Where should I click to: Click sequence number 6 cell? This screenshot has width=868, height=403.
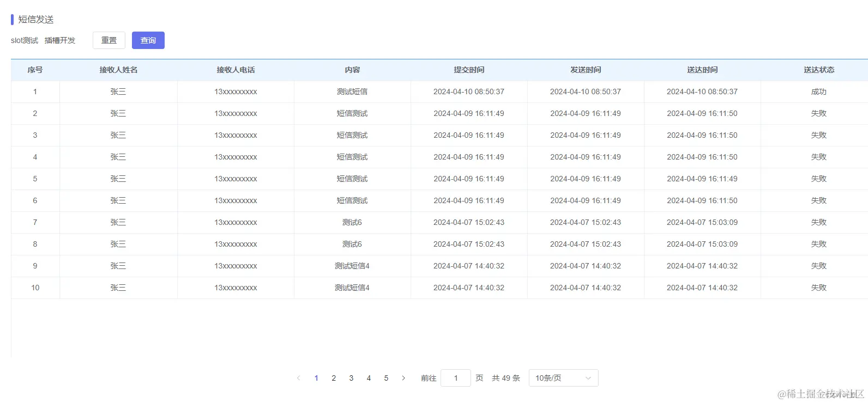(35, 200)
